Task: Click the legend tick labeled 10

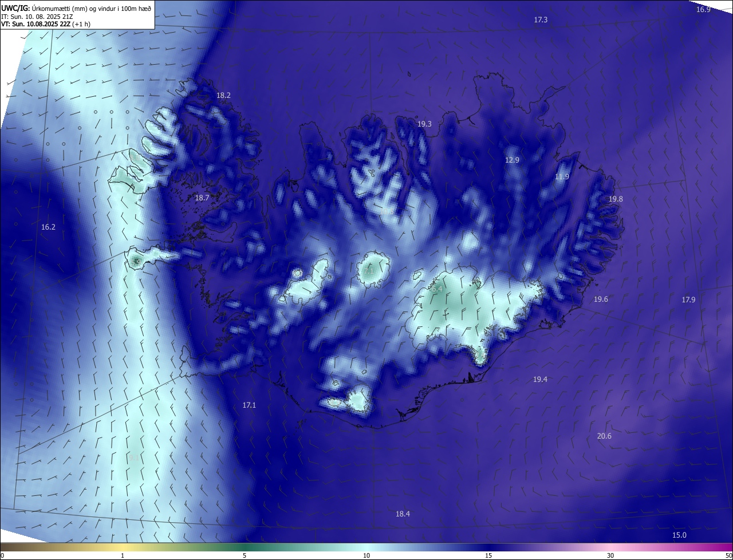Action: coord(366,555)
